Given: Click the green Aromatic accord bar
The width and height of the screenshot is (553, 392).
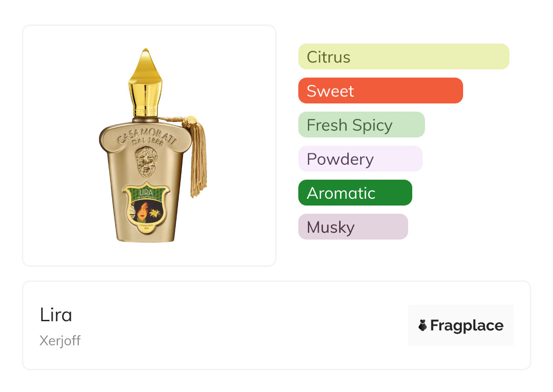Looking at the screenshot, I should pyautogui.click(x=355, y=193).
